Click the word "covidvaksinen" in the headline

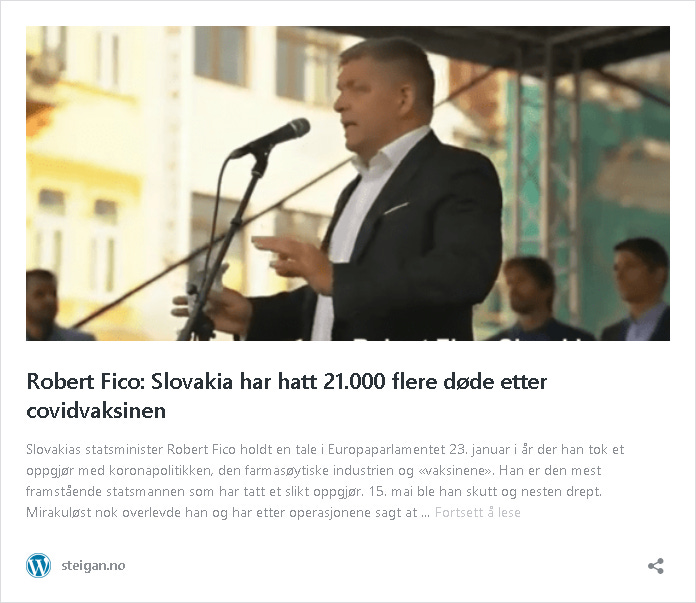click(96, 410)
